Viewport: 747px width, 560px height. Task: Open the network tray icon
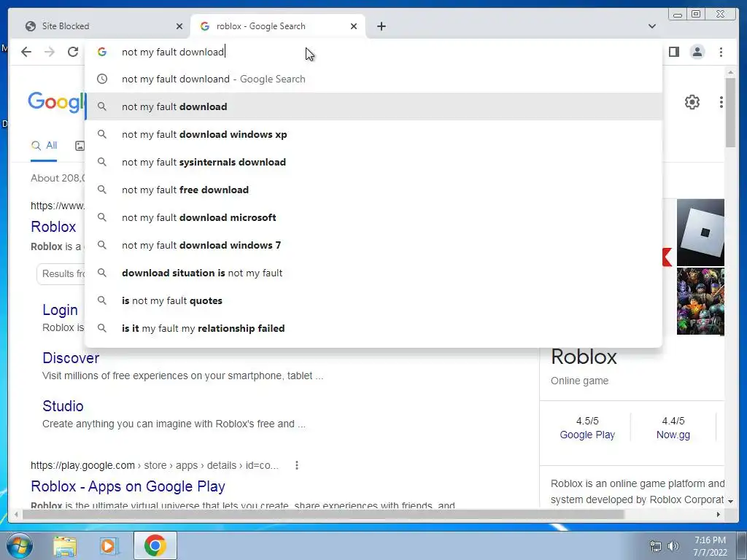(656, 546)
